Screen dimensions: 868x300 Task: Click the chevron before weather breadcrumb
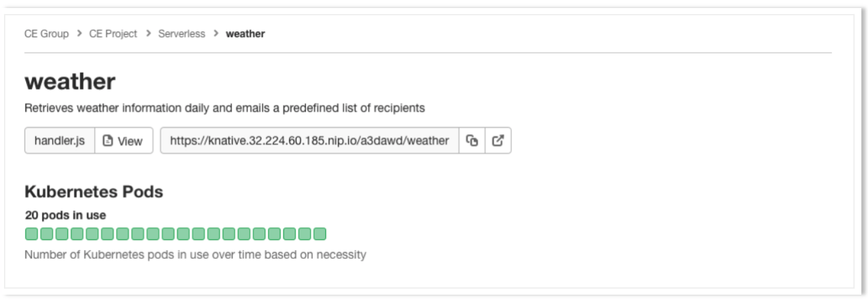coord(216,33)
